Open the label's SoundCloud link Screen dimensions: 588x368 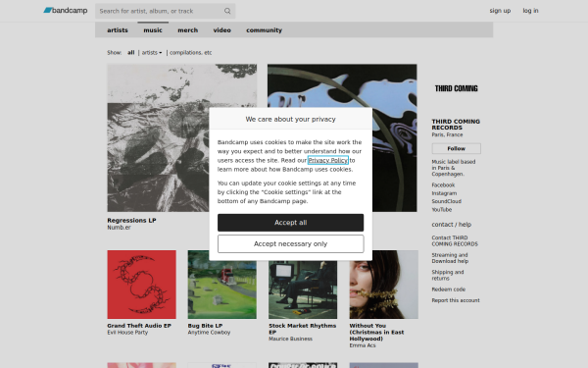click(x=446, y=201)
